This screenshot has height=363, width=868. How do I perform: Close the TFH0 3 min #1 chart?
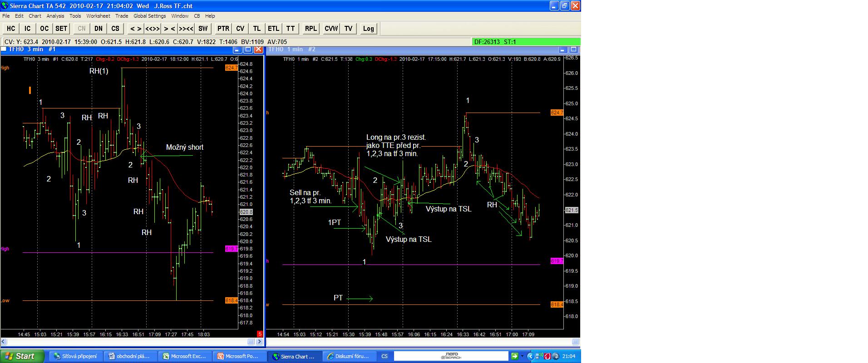258,49
